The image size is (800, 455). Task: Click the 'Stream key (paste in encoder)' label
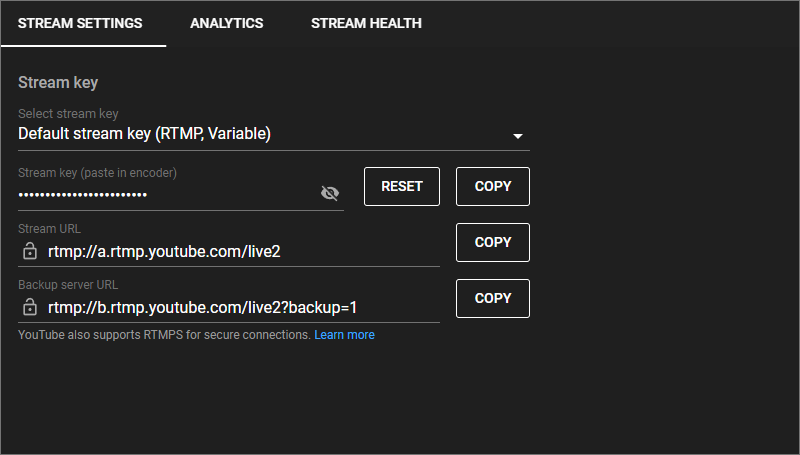coord(97,173)
